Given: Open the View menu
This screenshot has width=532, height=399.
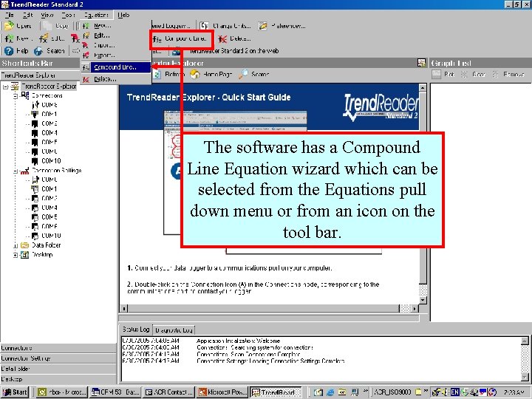Looking at the screenshot, I should [x=47, y=15].
